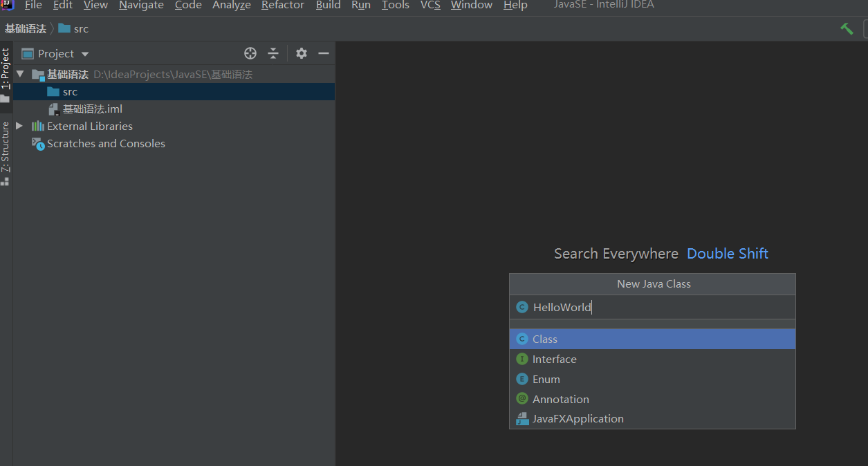Click the green hammer Build Project icon

tap(847, 28)
